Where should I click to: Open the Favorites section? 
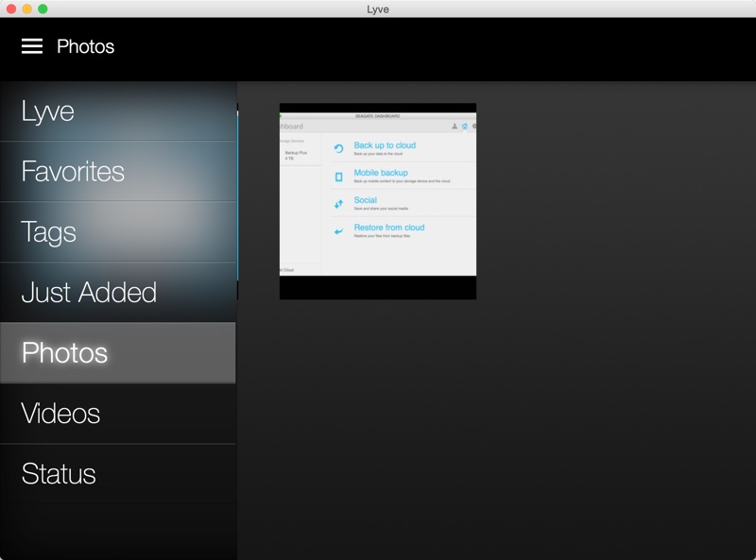tap(118, 172)
